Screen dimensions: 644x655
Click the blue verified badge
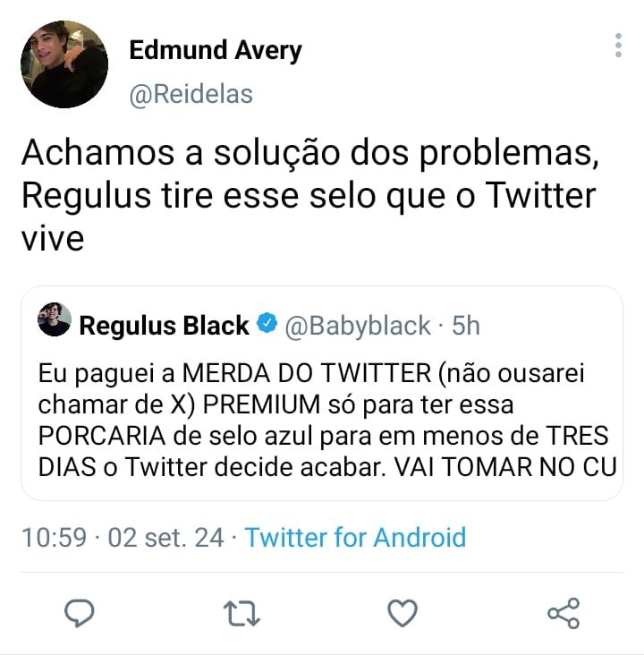point(267,323)
